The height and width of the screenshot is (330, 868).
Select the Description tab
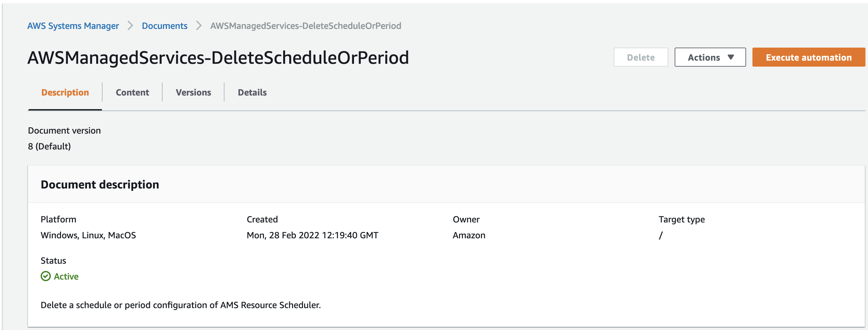click(x=65, y=92)
